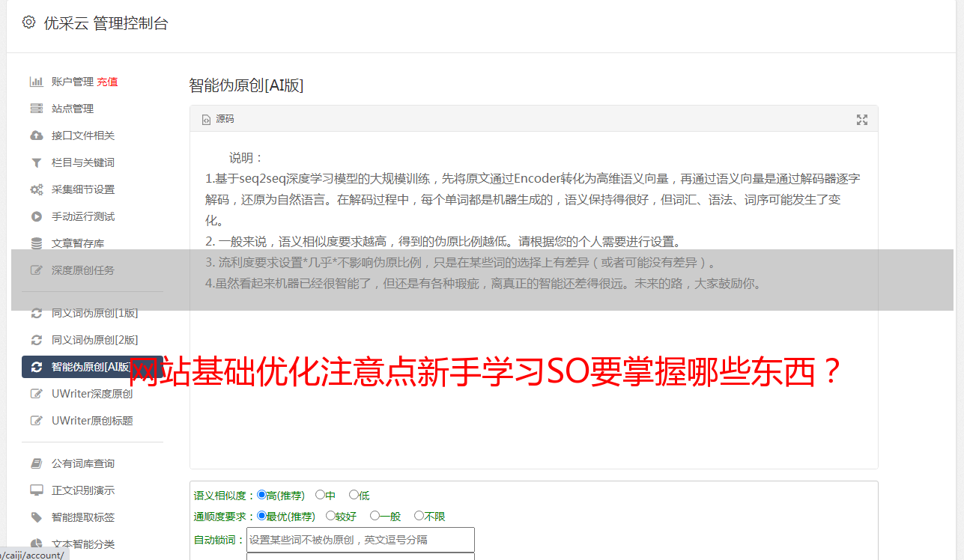Open the UWriter原创标题 sidebar item
Screen dimensions: 964x560
(92, 421)
